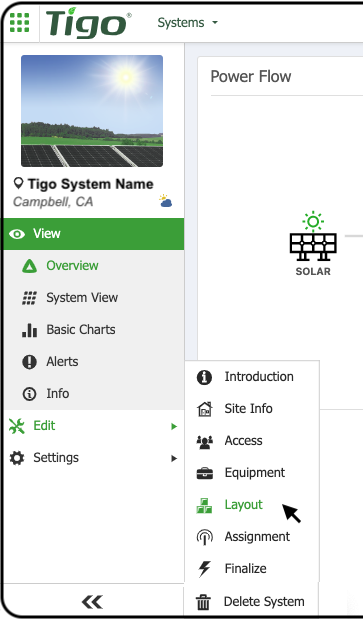Image resolution: width=363 pixels, height=619 pixels.
Task: Open the Systems dropdown menu
Action: pos(187,23)
